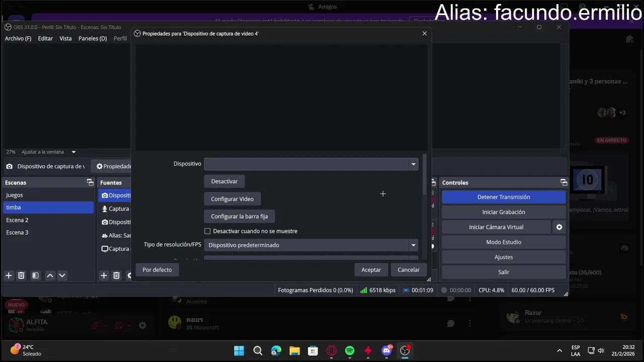Open the Windows Start menu
The image size is (644, 362).
click(239, 350)
